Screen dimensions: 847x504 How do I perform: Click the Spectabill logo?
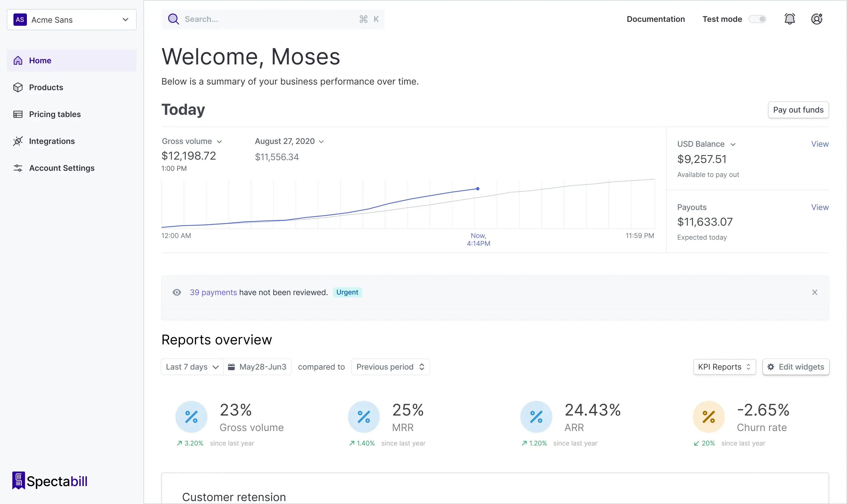click(x=50, y=480)
